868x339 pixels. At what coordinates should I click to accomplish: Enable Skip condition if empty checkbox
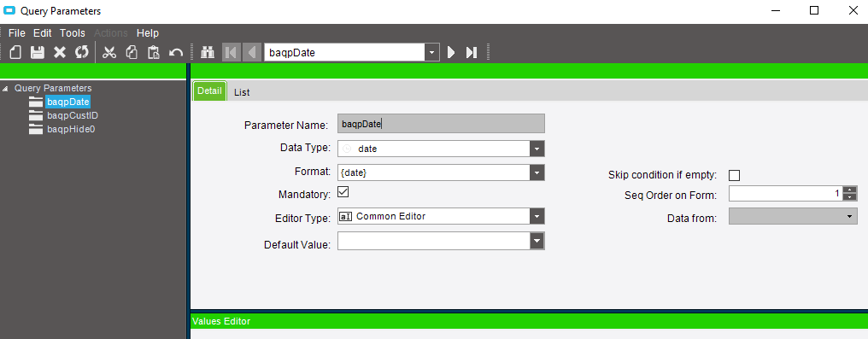click(x=734, y=175)
